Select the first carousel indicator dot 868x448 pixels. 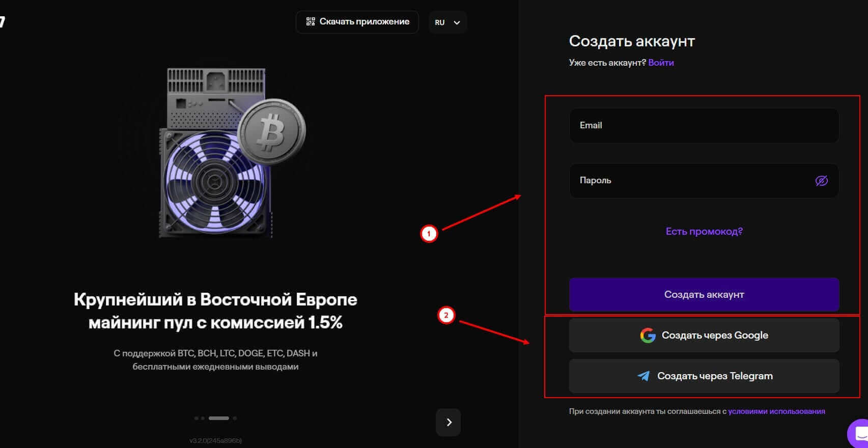(x=197, y=418)
